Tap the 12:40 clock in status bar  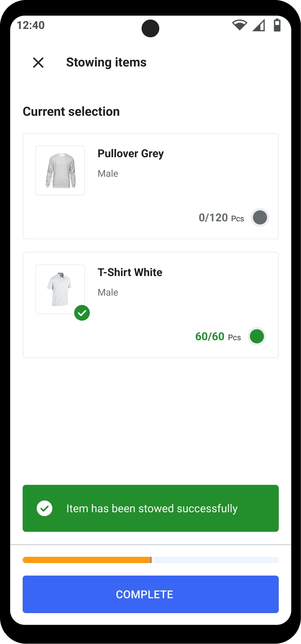[31, 25]
